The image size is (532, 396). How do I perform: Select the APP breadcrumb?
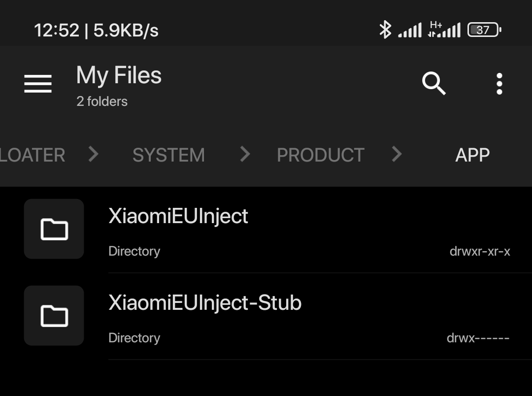(472, 155)
